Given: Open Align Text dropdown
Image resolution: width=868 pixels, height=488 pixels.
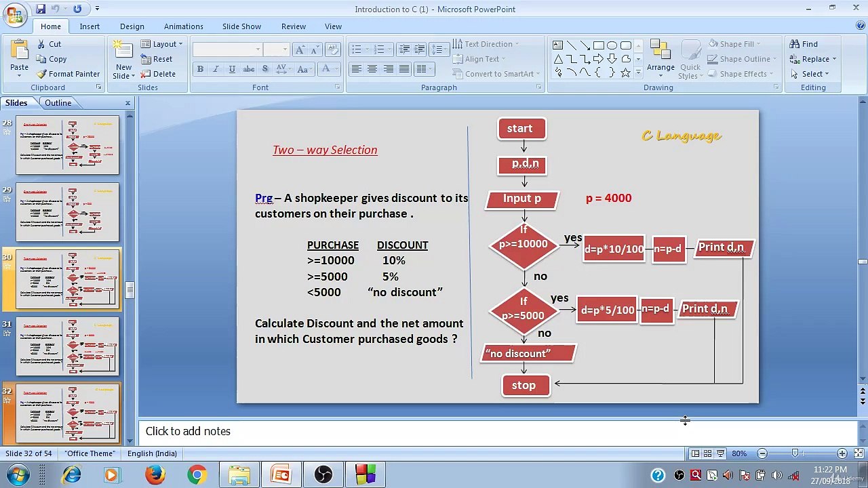Looking at the screenshot, I should pyautogui.click(x=479, y=59).
